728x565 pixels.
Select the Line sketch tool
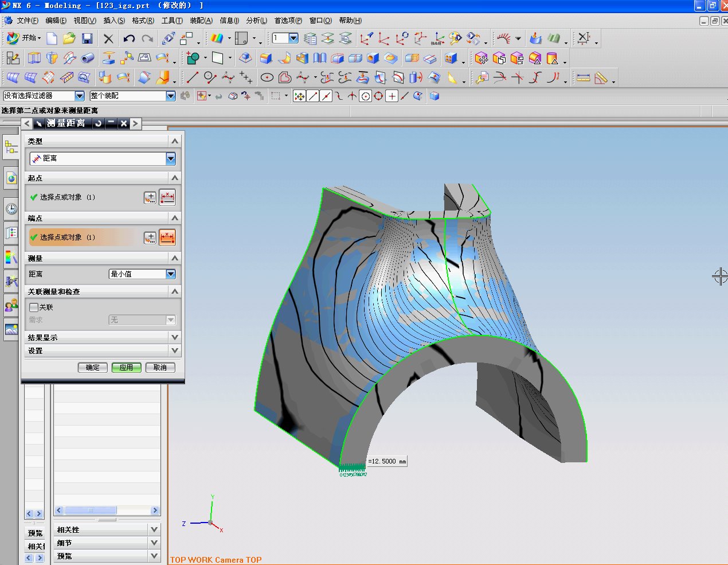tap(193, 77)
